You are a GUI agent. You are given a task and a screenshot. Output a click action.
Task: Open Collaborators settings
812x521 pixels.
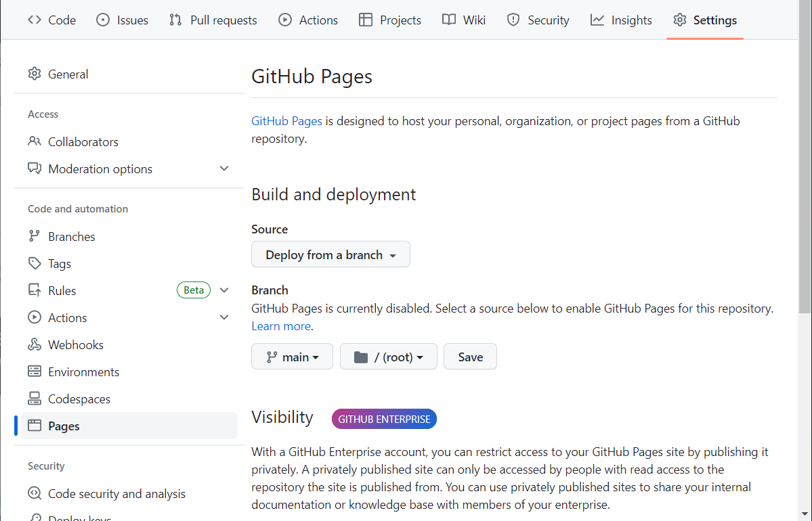pos(129,142)
